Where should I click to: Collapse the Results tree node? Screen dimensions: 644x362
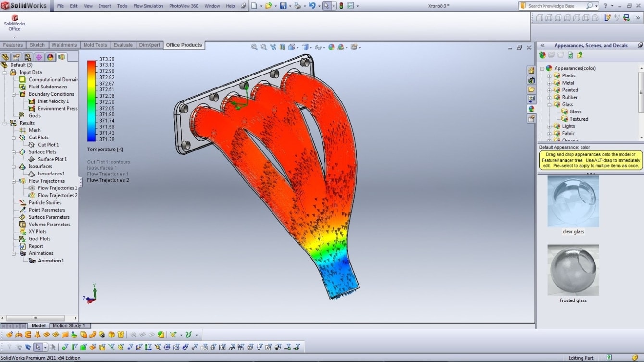point(4,123)
